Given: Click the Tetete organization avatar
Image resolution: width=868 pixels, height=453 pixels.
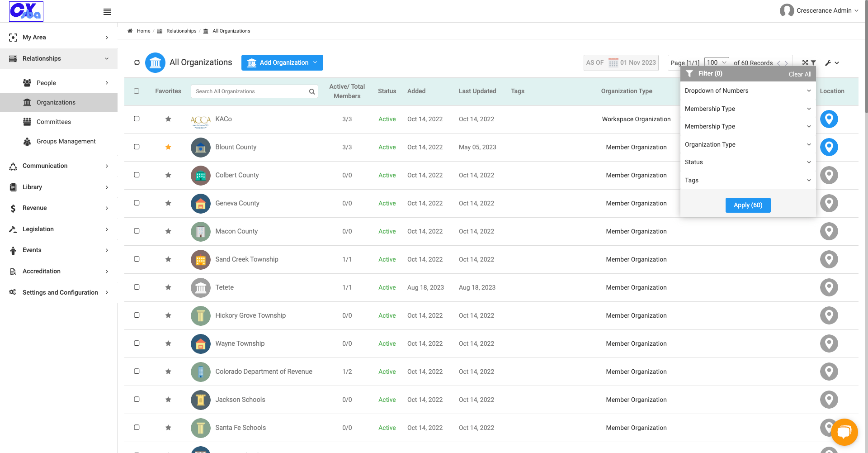Looking at the screenshot, I should point(201,287).
